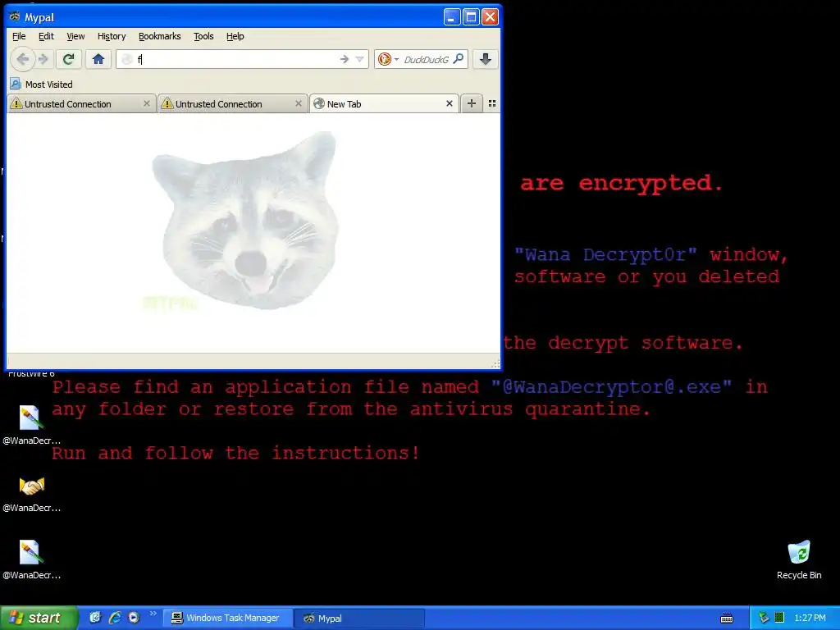The width and height of the screenshot is (840, 630).
Task: Click the Go arrow in the address bar
Action: tap(344, 59)
